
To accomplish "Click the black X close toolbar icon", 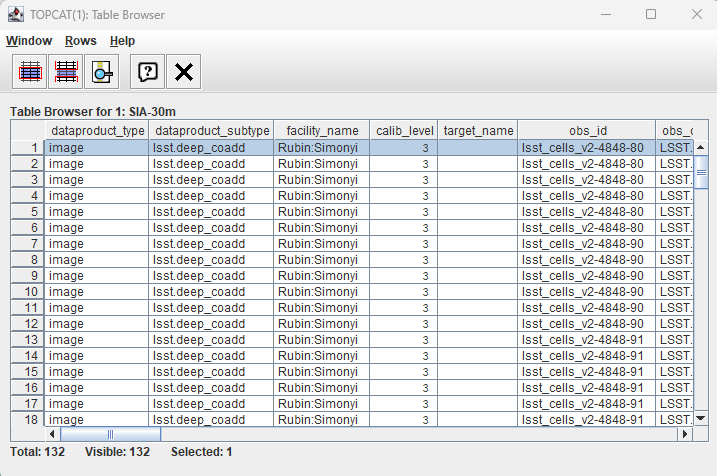I will (x=184, y=72).
